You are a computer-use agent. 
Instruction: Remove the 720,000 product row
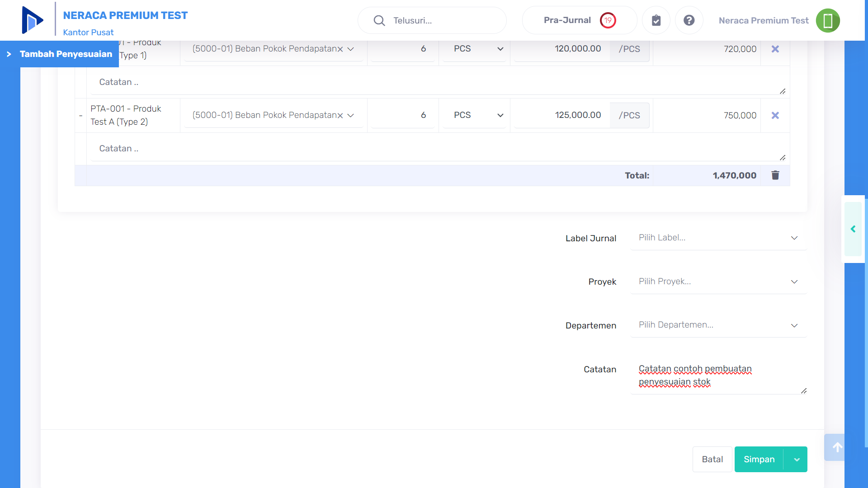pyautogui.click(x=775, y=49)
